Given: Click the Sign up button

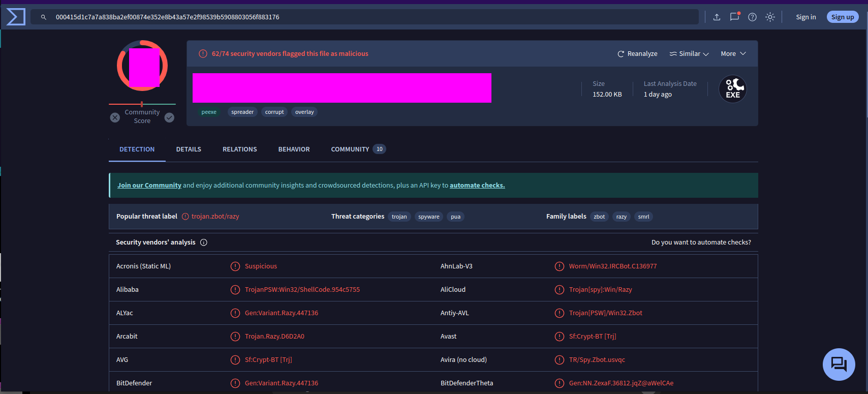Looking at the screenshot, I should [x=843, y=17].
